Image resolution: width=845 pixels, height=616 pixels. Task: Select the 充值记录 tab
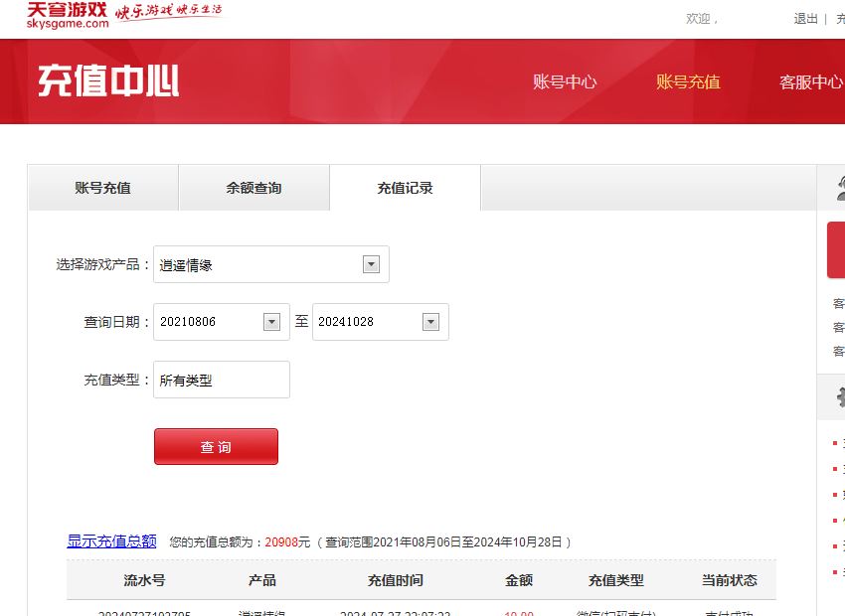pyautogui.click(x=405, y=188)
